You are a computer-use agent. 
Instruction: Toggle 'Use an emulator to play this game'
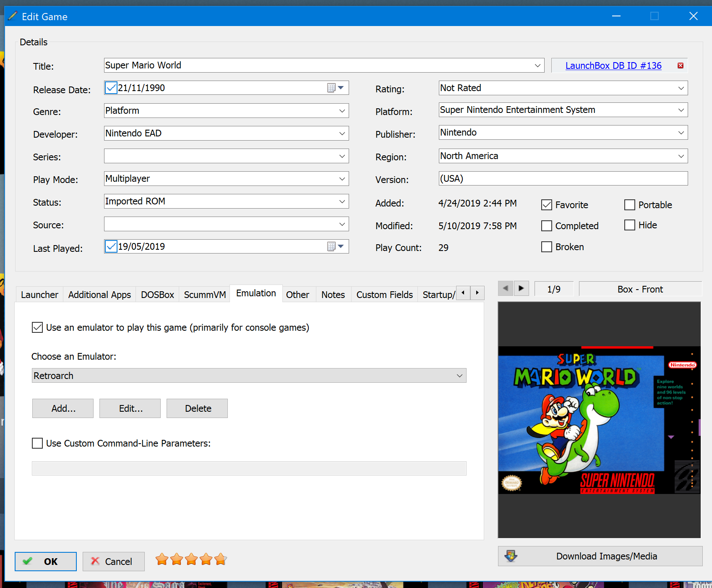[37, 327]
